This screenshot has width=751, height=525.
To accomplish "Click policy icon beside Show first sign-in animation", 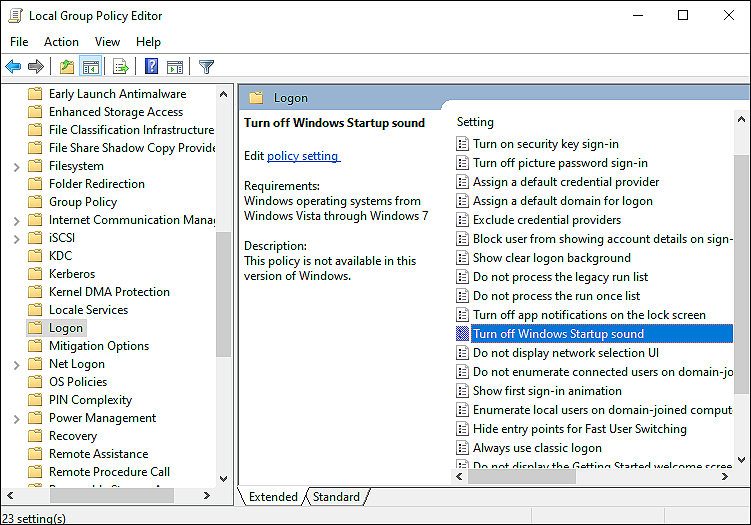I will tap(462, 391).
